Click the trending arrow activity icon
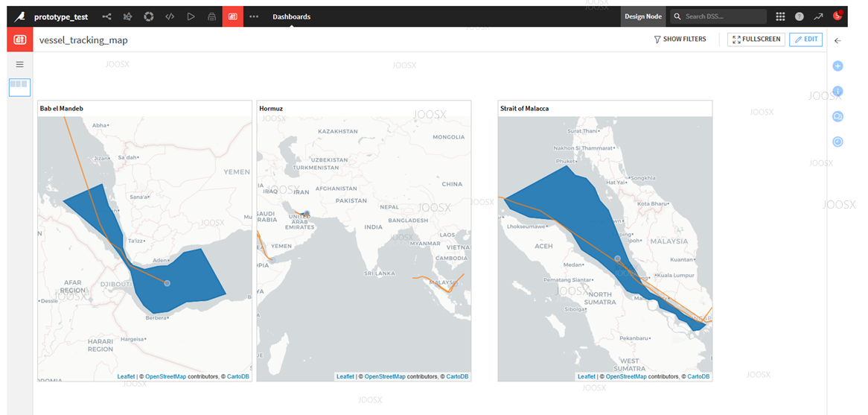 pyautogui.click(x=818, y=16)
